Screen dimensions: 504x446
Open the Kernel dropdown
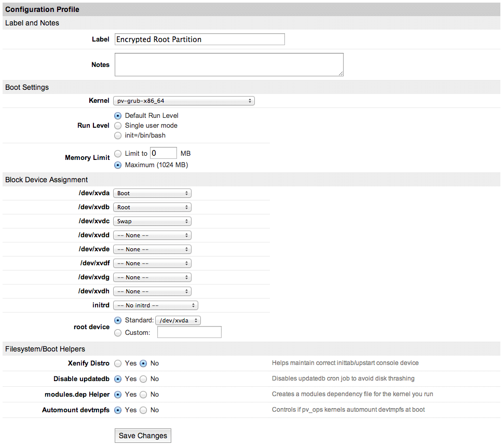tap(184, 101)
